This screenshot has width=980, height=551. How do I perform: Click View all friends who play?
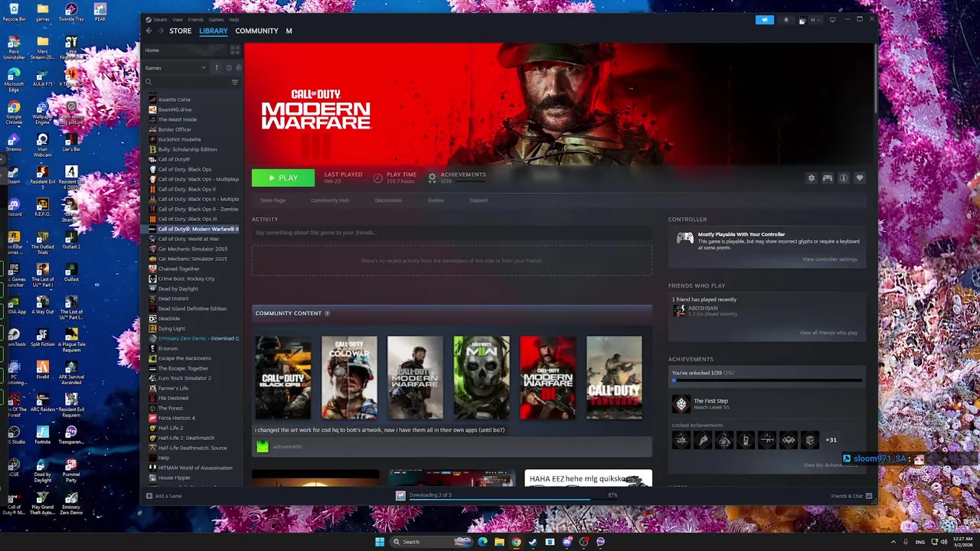[828, 333]
